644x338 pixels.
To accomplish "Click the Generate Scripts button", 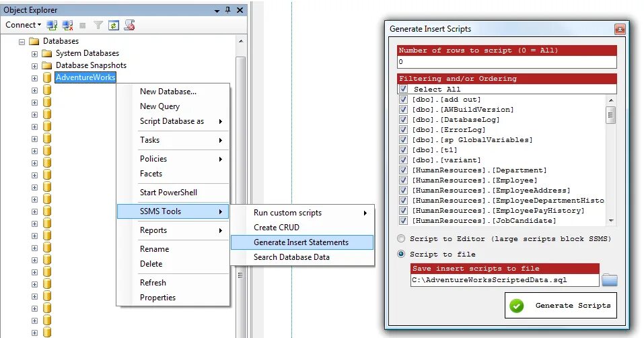I will point(561,306).
